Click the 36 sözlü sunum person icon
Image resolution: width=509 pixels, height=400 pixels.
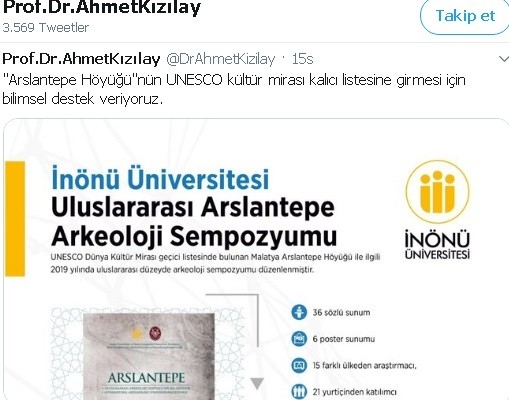(x=299, y=312)
